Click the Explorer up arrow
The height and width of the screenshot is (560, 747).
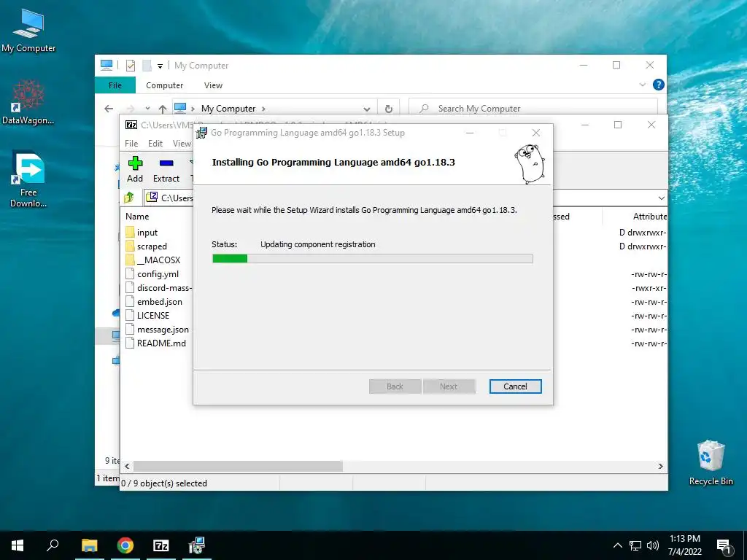pos(163,109)
